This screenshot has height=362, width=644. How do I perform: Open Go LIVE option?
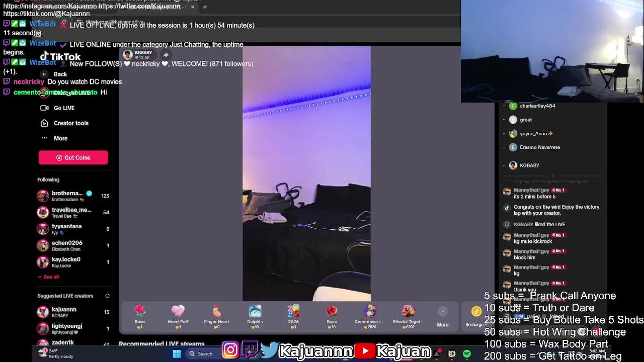(57, 108)
